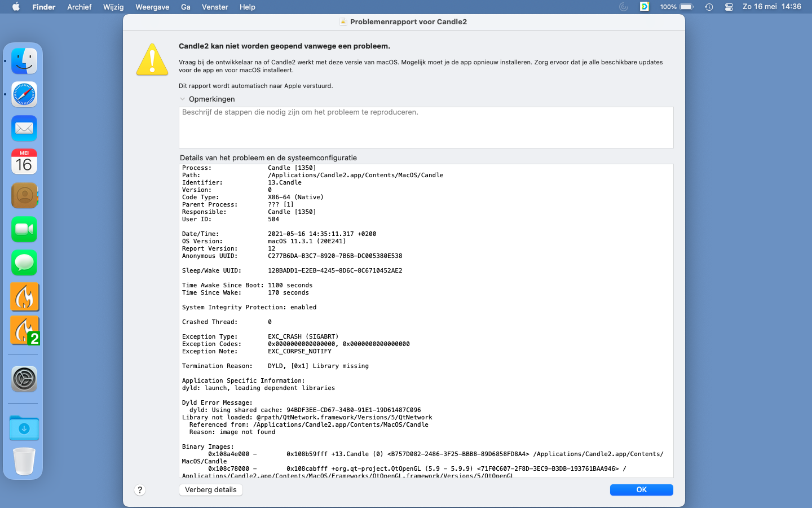Click the 'OS Version: macOS 11.3.1' line

[x=264, y=241]
